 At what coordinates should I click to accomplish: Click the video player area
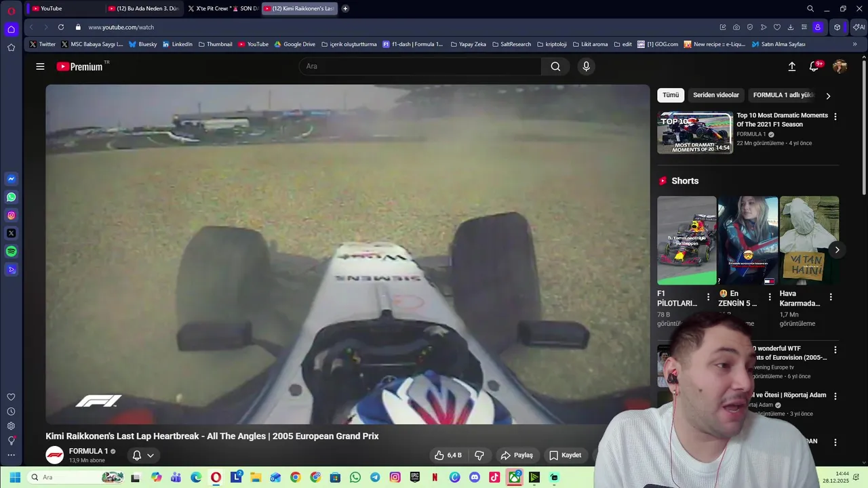pyautogui.click(x=348, y=254)
